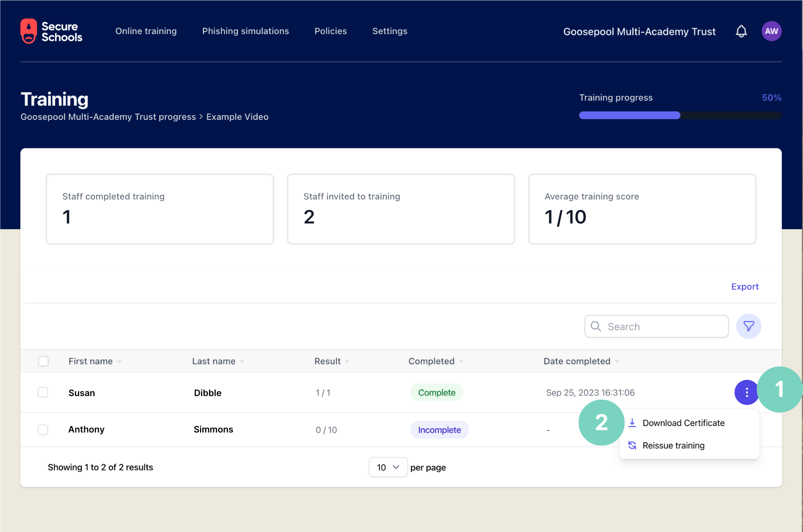Click the Example Video breadcrumb
This screenshot has width=803, height=532.
(x=237, y=117)
